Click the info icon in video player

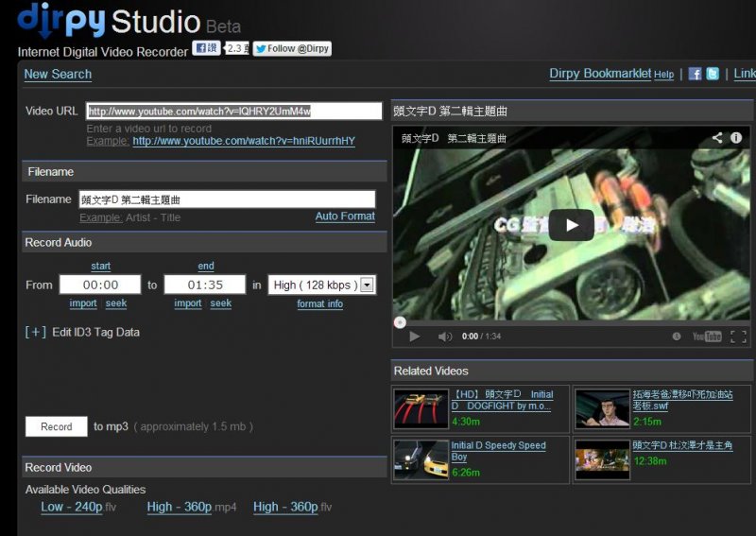(736, 137)
